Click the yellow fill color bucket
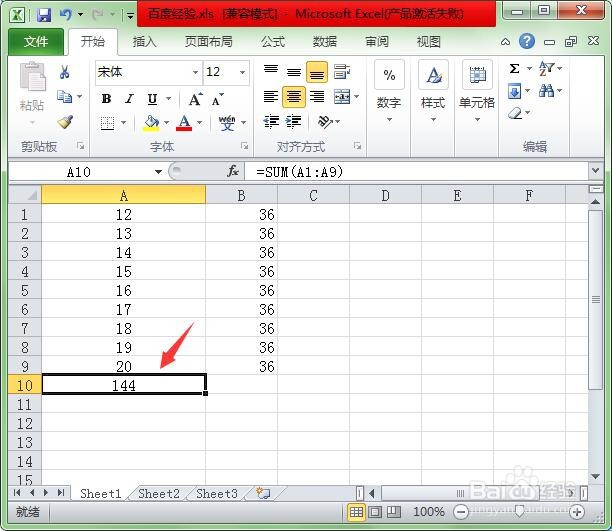The image size is (612, 531). pos(151,123)
